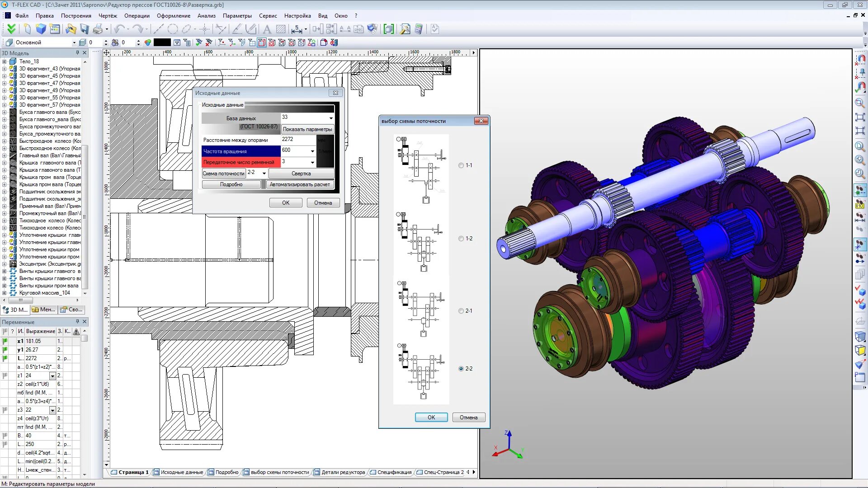Select the Text (A) tool icon
The image size is (868, 488).
click(x=267, y=29)
